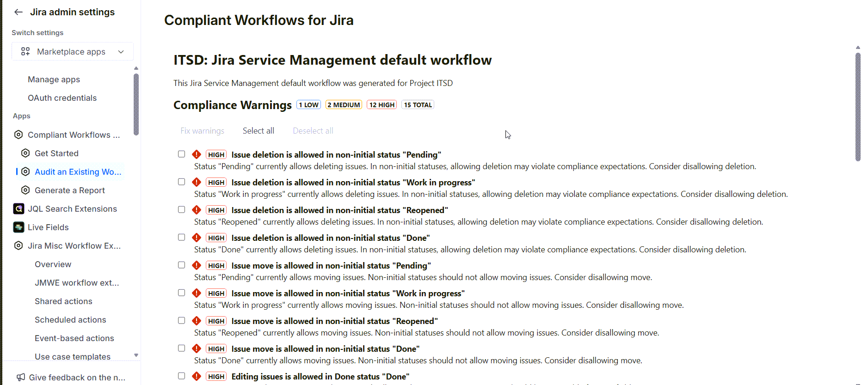Open Generate a Report page
The image size is (868, 385).
click(x=69, y=190)
